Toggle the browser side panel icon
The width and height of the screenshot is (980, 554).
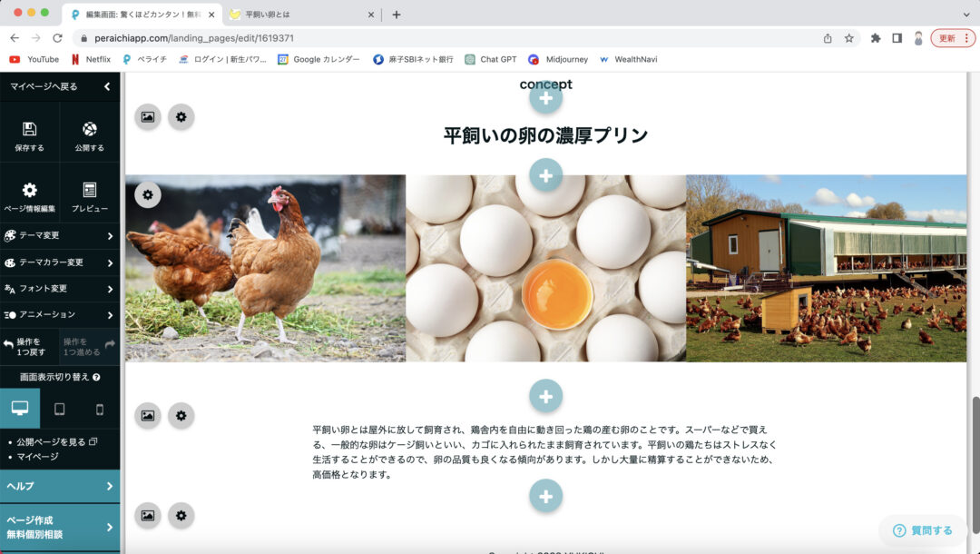pyautogui.click(x=897, y=38)
